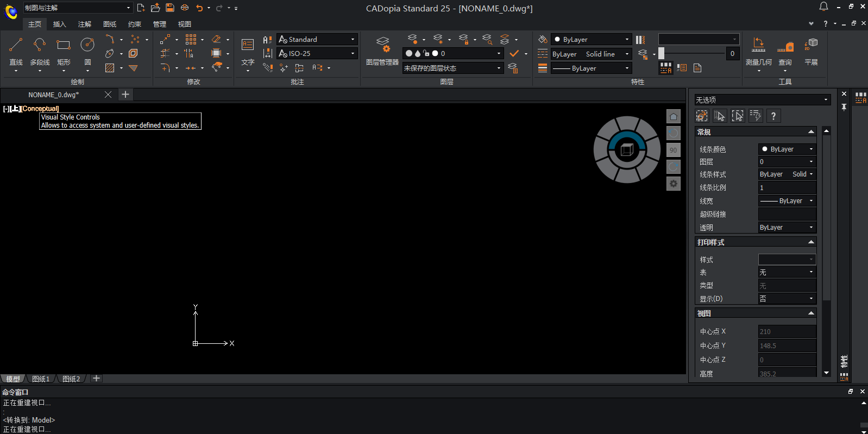
Task: Toggle the pin on the Properties panel
Action: tap(844, 108)
